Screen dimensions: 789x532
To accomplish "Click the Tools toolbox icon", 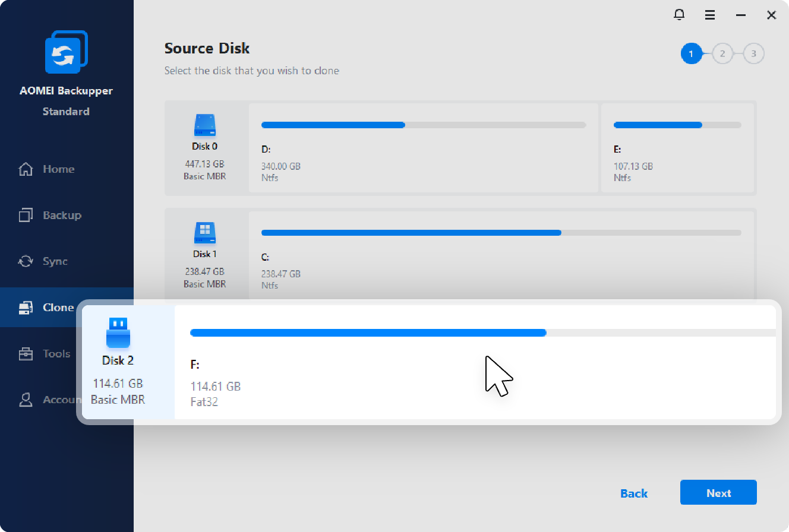I will (x=26, y=354).
